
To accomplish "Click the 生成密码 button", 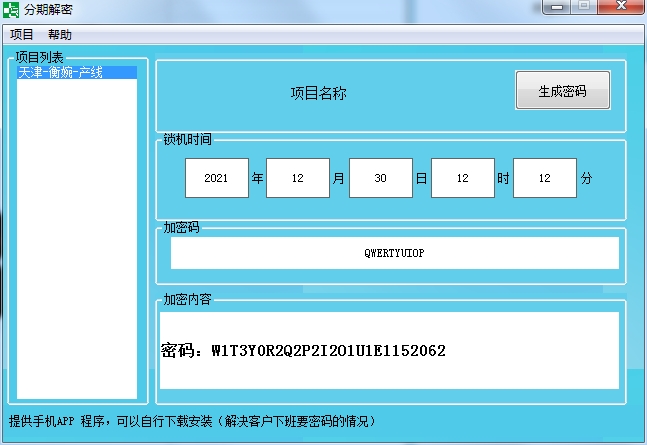I will [x=563, y=90].
